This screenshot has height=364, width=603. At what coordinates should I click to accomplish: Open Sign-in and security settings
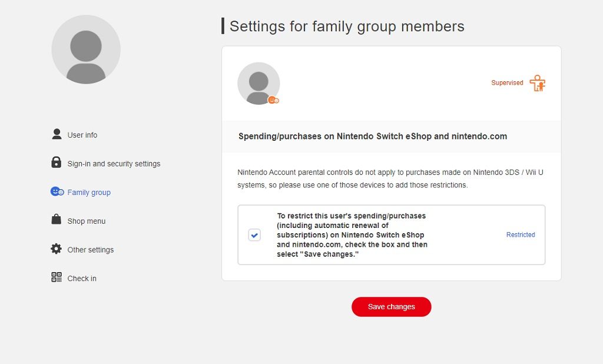coord(114,164)
